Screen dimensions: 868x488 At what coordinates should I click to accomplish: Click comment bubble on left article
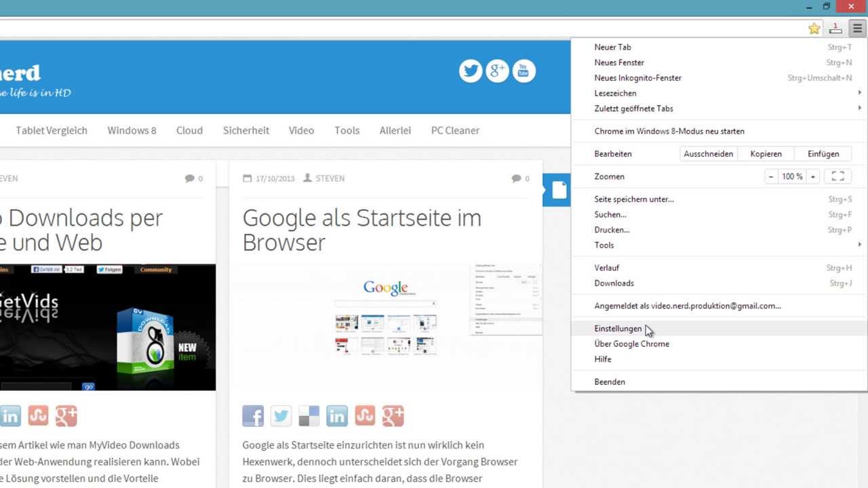pyautogui.click(x=189, y=178)
